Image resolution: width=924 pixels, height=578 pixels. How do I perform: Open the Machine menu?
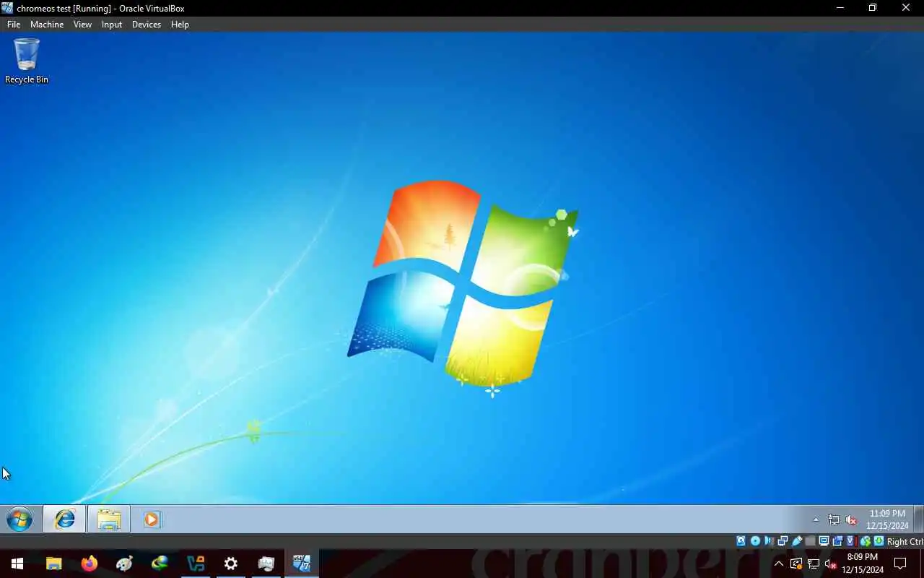[47, 24]
